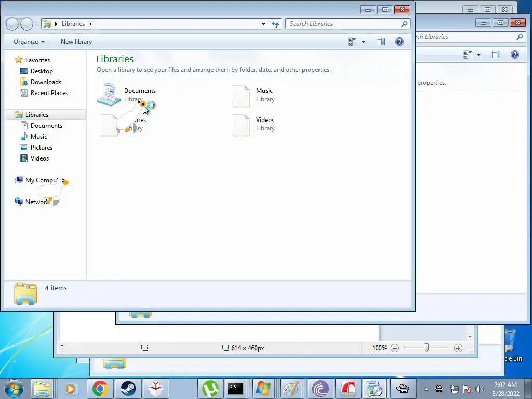Image resolution: width=532 pixels, height=399 pixels.
Task: Open view dropdown arrow in back Libraries window
Action: tap(478, 55)
